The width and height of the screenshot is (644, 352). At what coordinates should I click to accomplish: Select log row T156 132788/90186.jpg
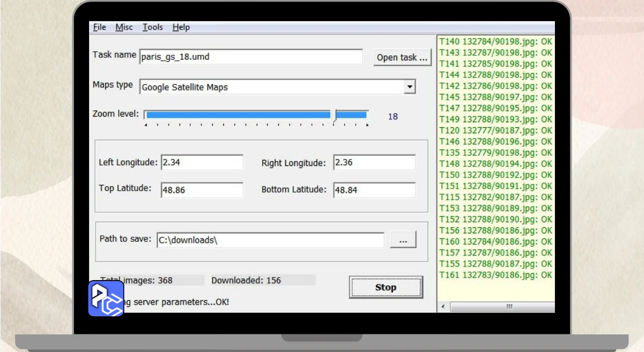click(496, 230)
